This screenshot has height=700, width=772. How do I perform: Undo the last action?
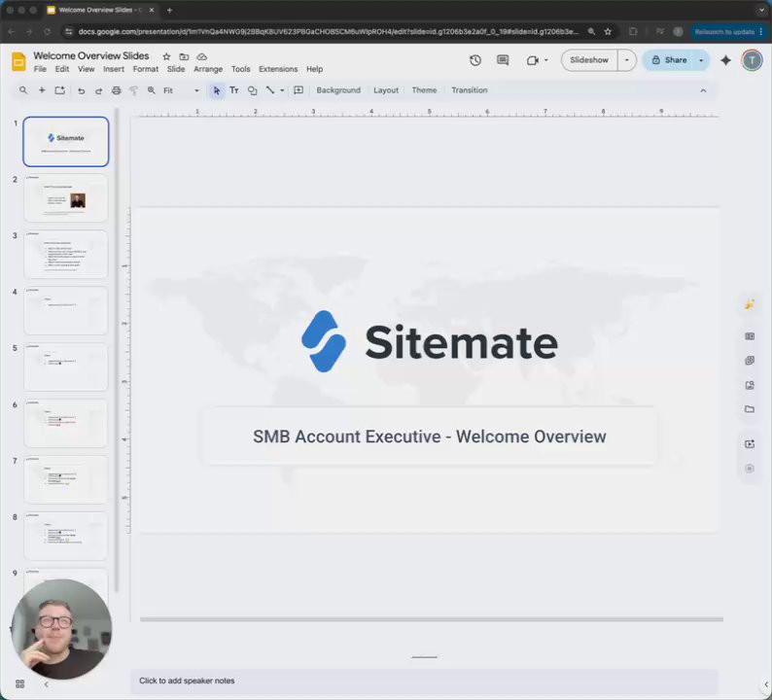[82, 90]
